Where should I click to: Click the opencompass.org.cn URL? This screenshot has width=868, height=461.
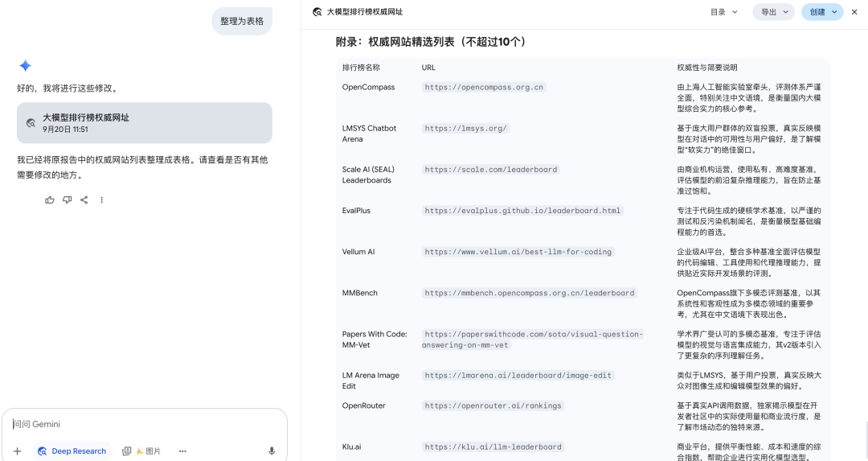click(x=484, y=87)
